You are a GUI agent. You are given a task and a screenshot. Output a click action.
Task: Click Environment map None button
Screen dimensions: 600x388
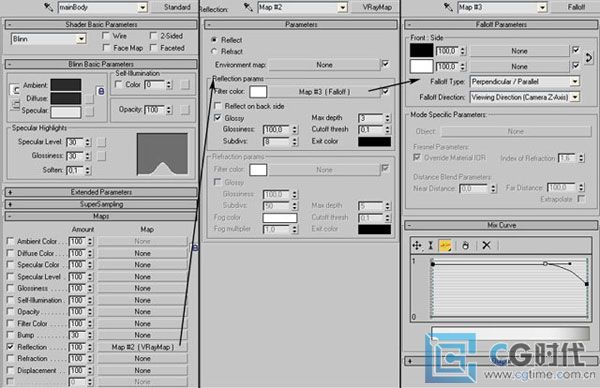click(324, 65)
